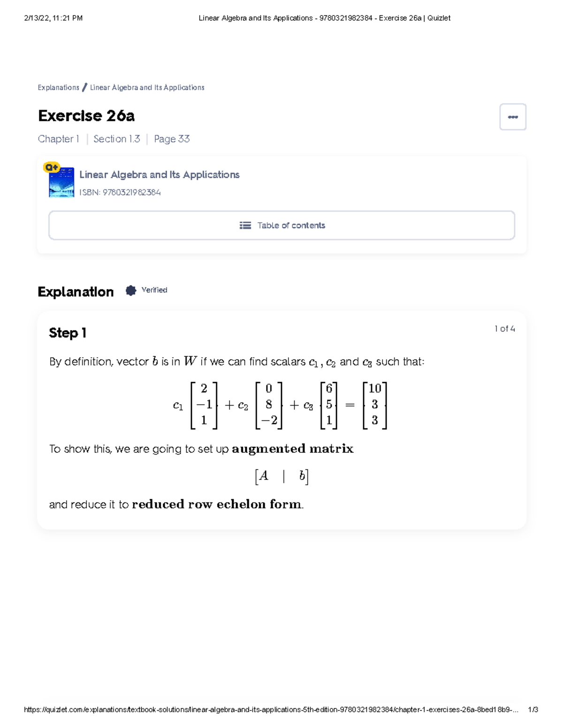Click the 1 of 4 step progress indicator
Image resolution: width=563 pixels, height=728 pixels.
[x=504, y=329]
